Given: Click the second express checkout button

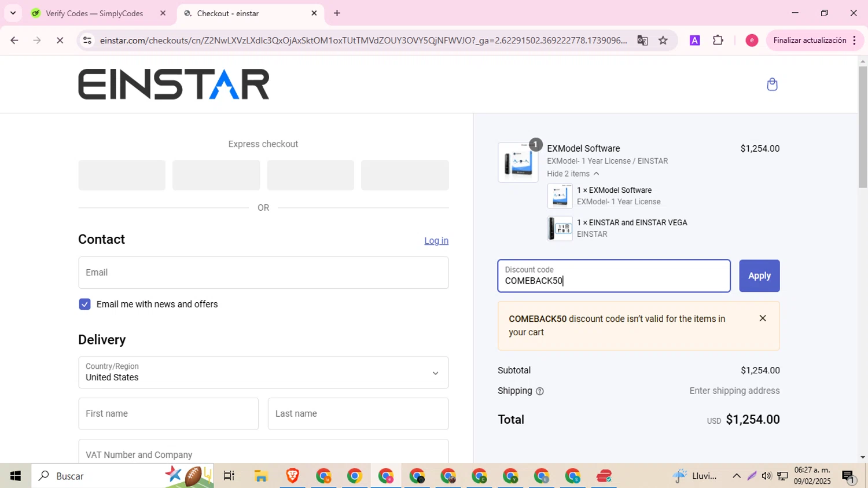Looking at the screenshot, I should 216,175.
